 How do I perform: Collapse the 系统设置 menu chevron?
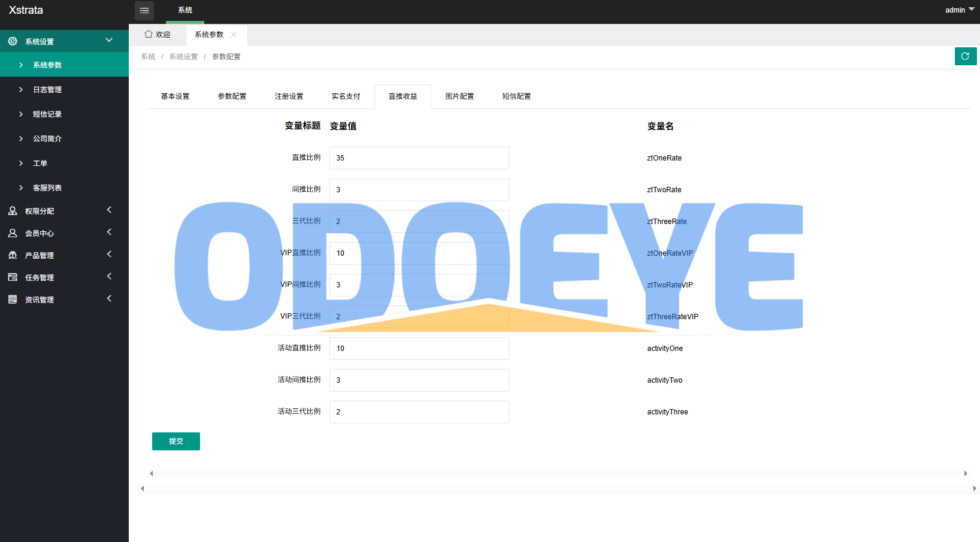(109, 40)
